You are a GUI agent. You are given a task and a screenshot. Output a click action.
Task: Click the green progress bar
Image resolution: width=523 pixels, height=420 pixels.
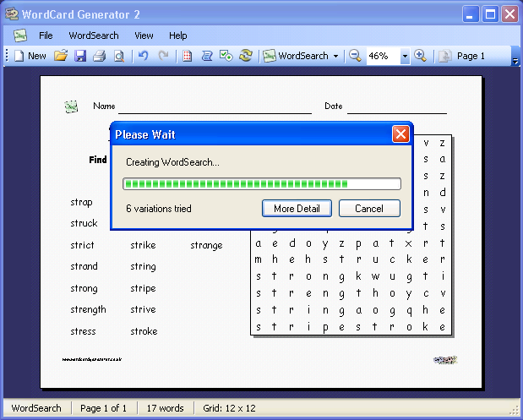262,183
